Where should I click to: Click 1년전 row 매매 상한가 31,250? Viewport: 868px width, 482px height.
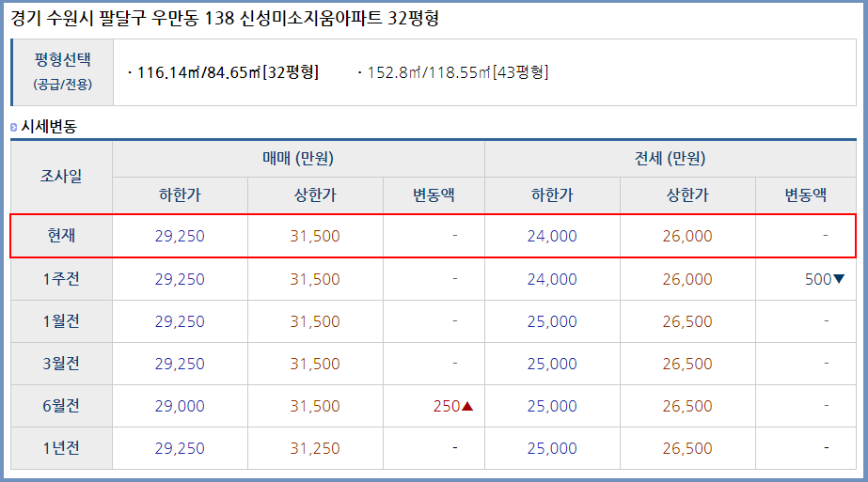click(315, 449)
